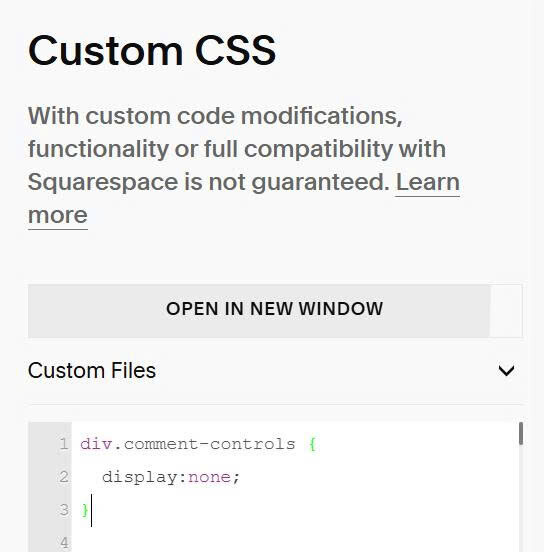
Task: Click the 'more' underlined link word
Action: click(58, 215)
